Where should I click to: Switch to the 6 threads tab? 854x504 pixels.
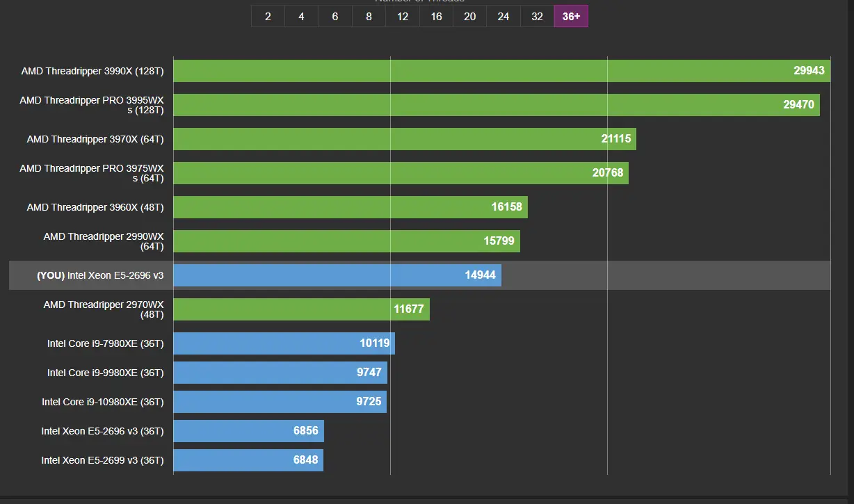point(335,16)
